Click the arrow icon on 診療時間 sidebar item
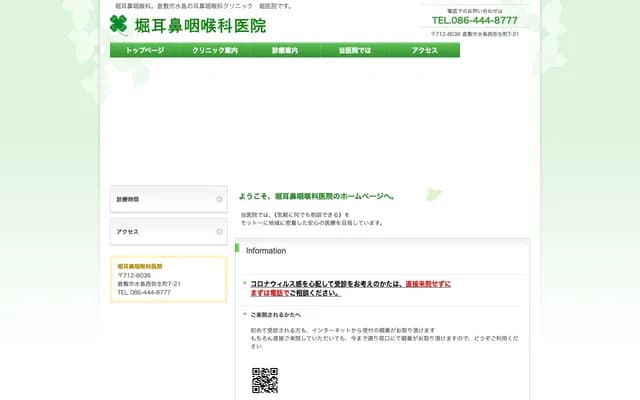This screenshot has width=640, height=400. [219, 199]
